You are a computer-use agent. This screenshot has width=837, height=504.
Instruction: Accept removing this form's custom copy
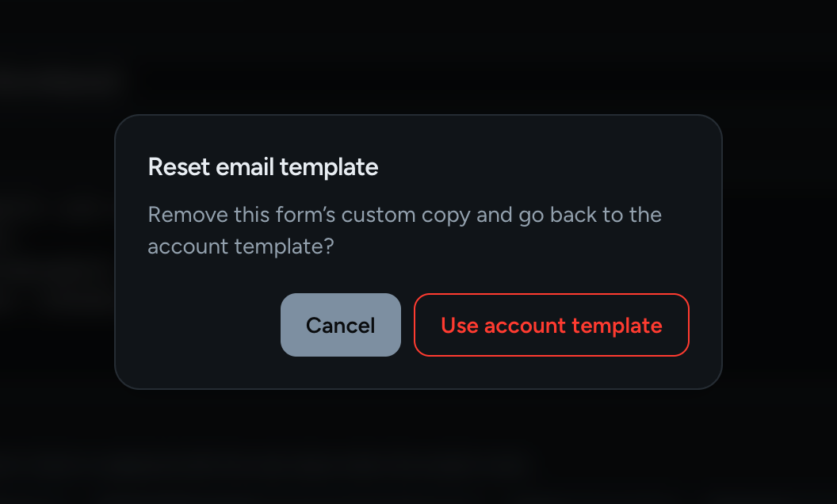[x=552, y=325]
